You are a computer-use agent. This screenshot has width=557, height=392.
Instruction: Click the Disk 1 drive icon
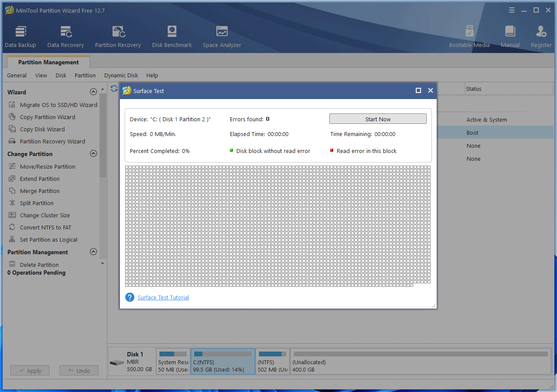116,362
